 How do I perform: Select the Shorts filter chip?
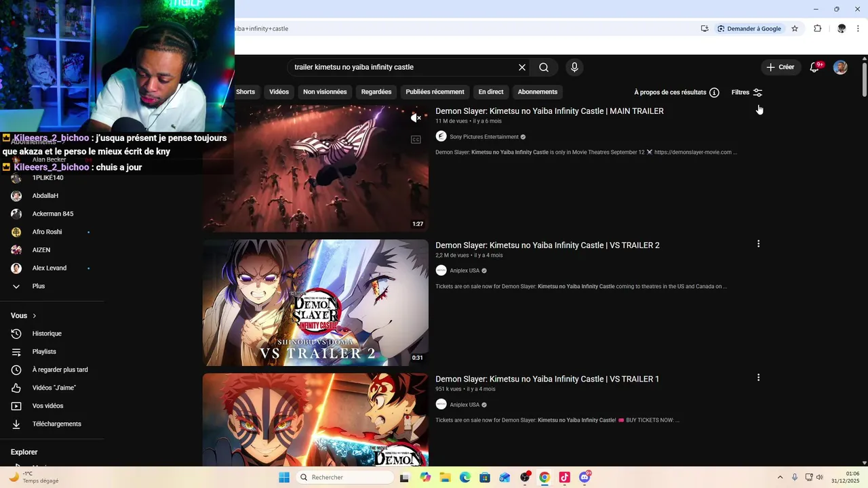click(245, 92)
